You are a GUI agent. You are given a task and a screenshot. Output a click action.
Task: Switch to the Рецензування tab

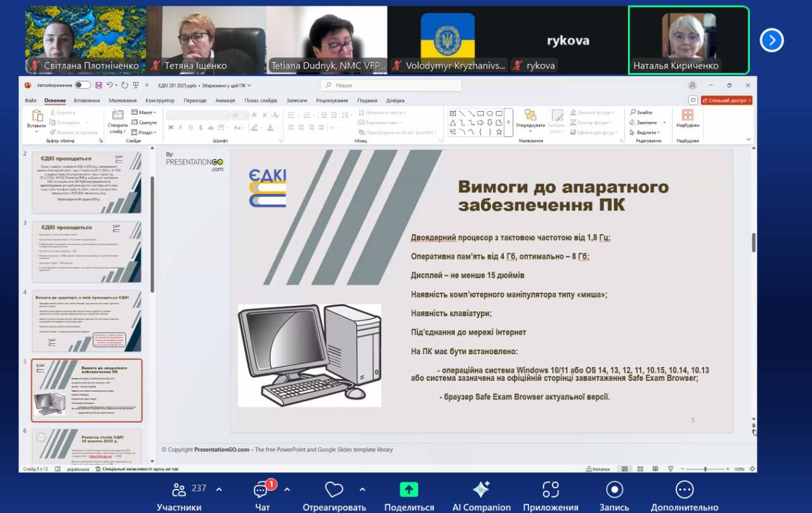pyautogui.click(x=332, y=100)
